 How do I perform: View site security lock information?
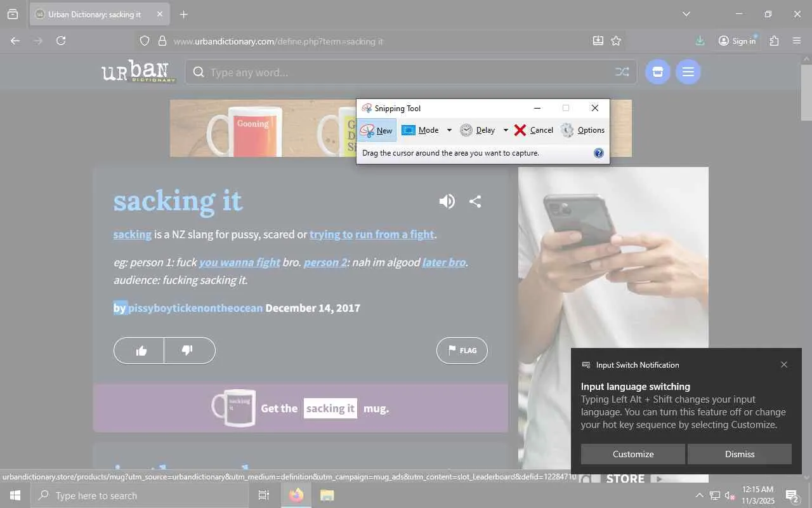162,41
